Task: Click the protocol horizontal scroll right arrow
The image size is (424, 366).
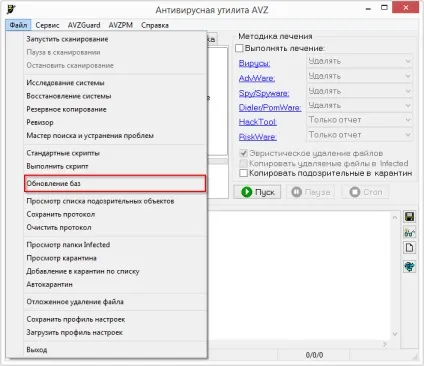Action: 385,344
